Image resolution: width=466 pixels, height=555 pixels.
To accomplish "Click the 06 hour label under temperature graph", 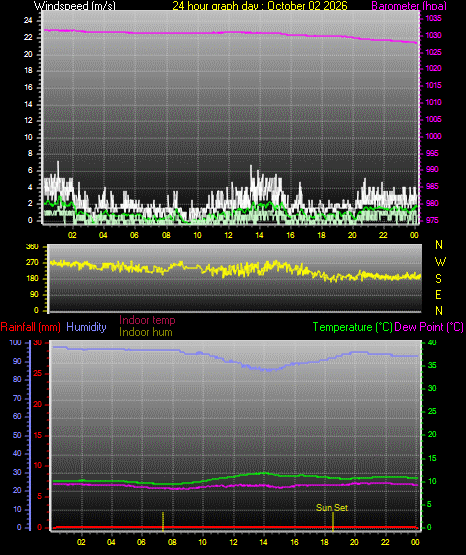I will 141,542.
